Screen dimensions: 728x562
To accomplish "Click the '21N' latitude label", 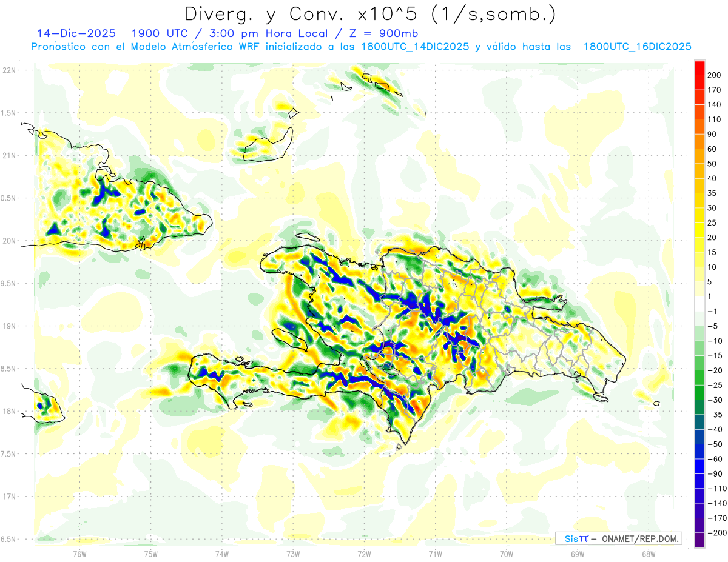I will pos(9,155).
